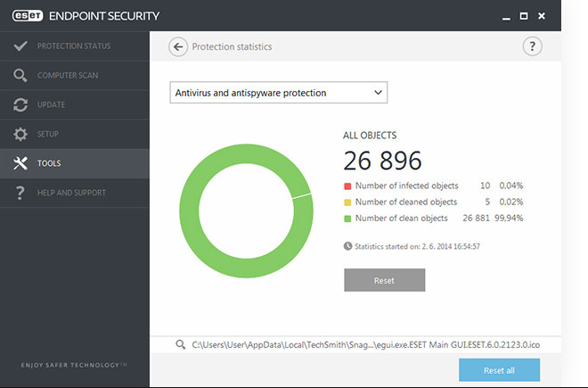The height and width of the screenshot is (388, 588).
Task: Click the Protection Status checkmark icon
Action: [x=20, y=46]
